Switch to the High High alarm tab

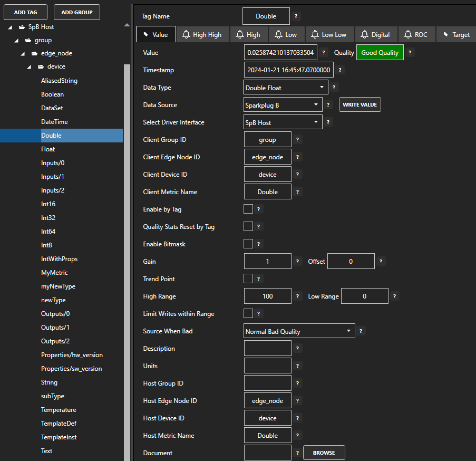202,35
